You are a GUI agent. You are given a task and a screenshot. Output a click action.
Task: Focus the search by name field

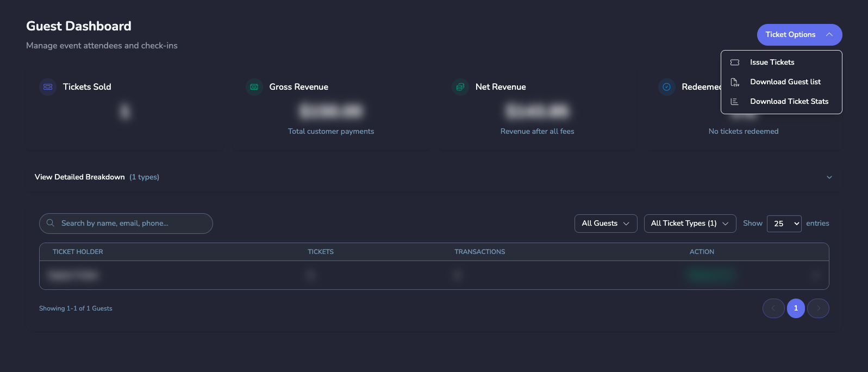[126, 224]
